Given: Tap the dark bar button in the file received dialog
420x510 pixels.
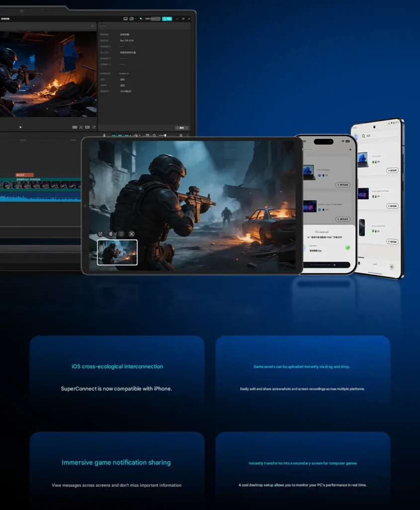Looking at the screenshot, I should click(x=326, y=265).
